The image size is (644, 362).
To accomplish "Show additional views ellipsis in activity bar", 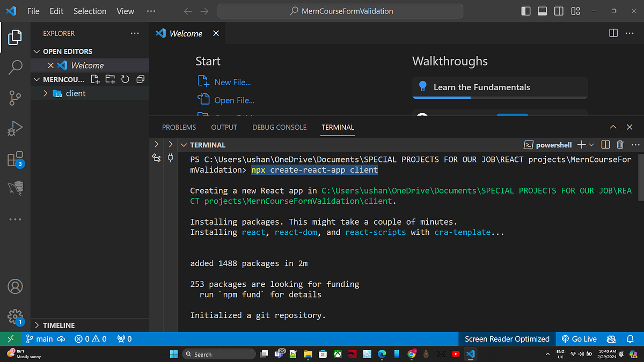I will tap(15, 219).
